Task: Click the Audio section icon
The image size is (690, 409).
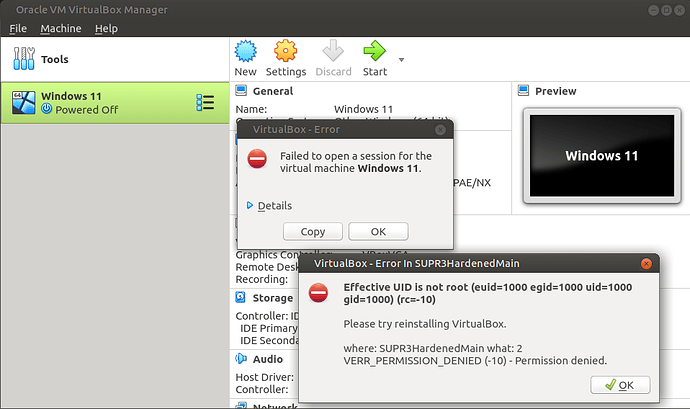Action: coord(241,359)
